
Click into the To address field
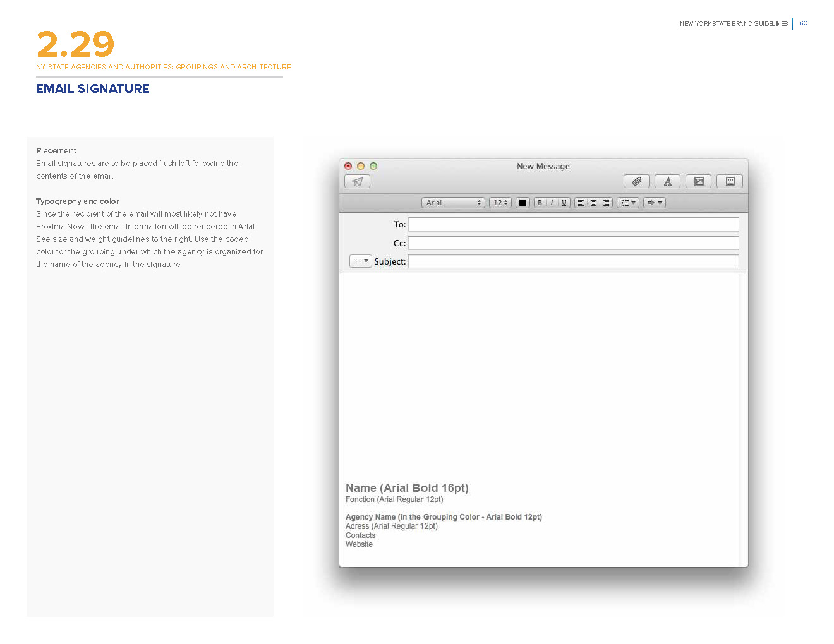tap(574, 224)
